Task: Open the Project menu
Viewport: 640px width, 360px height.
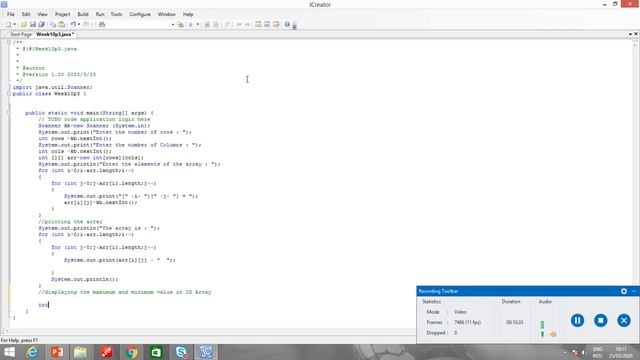Action: tap(62, 14)
